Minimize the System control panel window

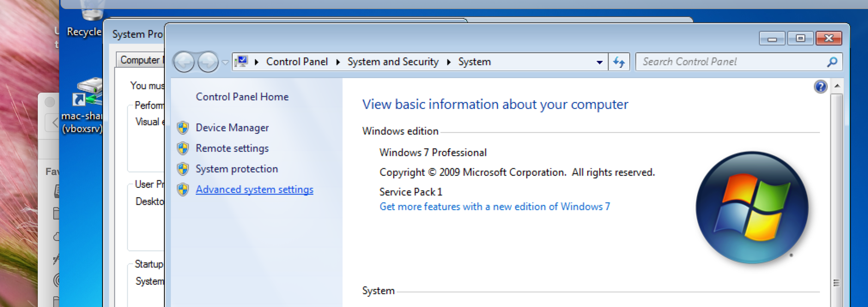coord(772,39)
